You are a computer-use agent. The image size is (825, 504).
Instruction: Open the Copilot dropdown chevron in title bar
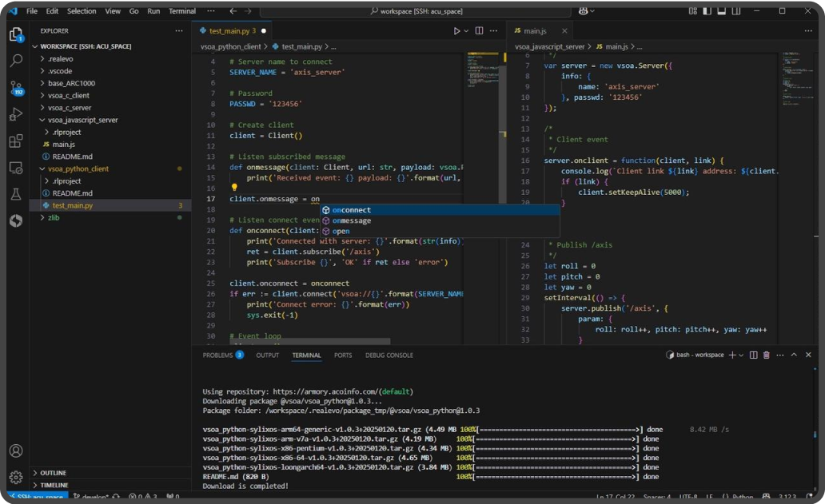click(592, 11)
